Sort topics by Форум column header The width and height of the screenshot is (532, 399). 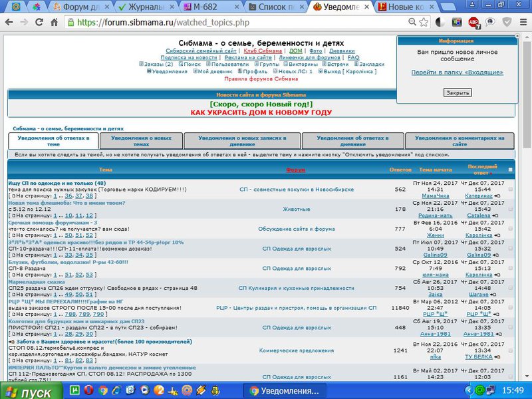pyautogui.click(x=295, y=170)
